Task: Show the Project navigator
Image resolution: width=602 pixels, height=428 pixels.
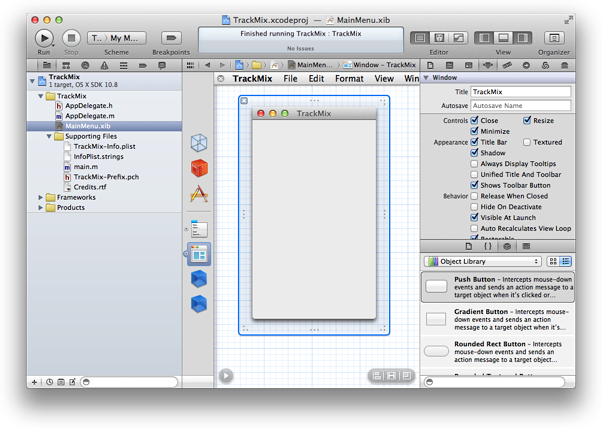Action: click(47, 65)
